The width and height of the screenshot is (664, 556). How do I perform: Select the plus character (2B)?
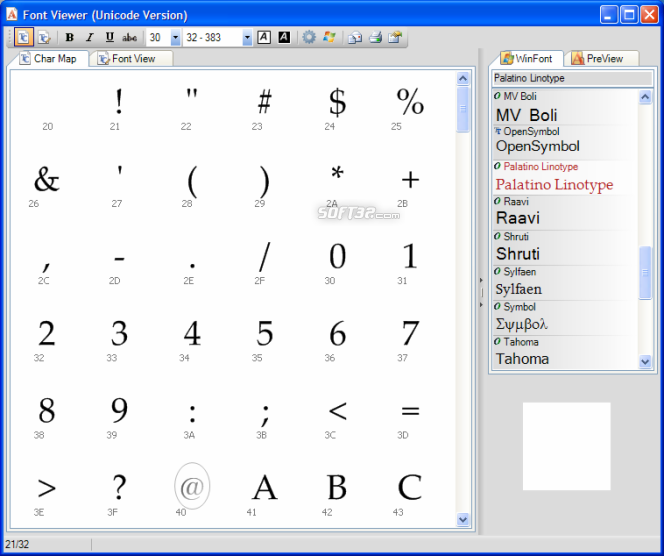(x=410, y=180)
